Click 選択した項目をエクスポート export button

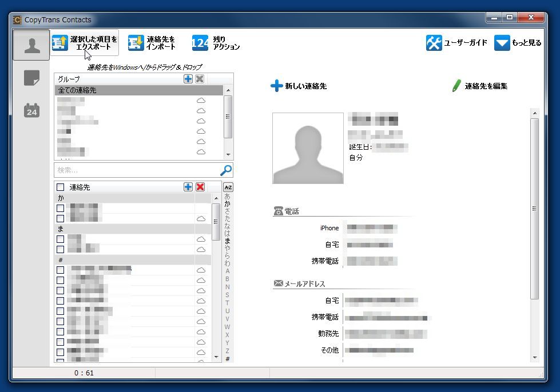(x=84, y=43)
